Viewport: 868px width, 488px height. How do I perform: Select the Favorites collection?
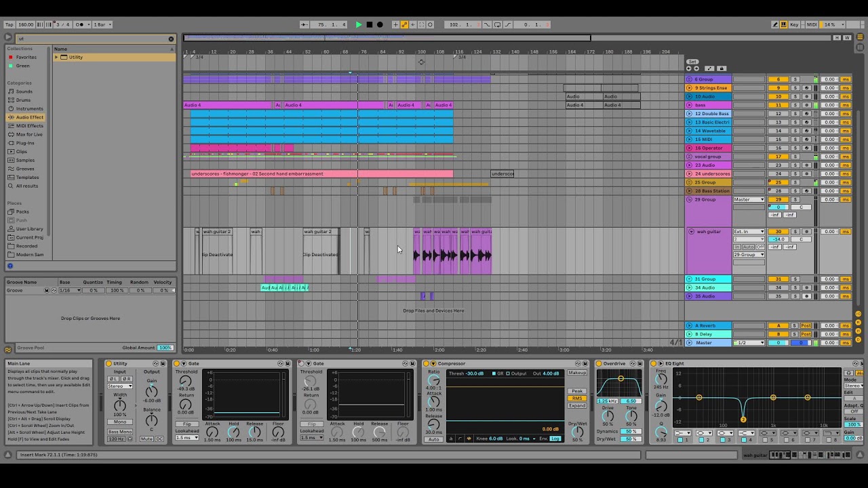click(26, 57)
